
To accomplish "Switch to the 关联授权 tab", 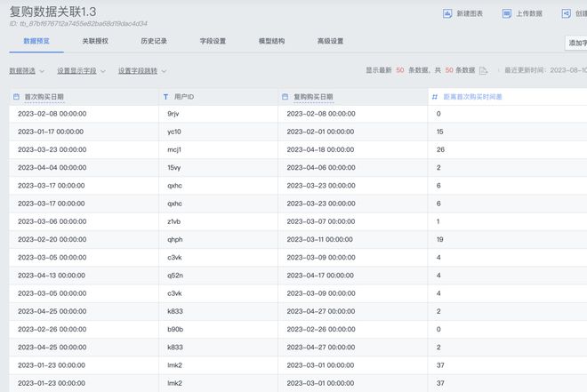I will coord(96,41).
